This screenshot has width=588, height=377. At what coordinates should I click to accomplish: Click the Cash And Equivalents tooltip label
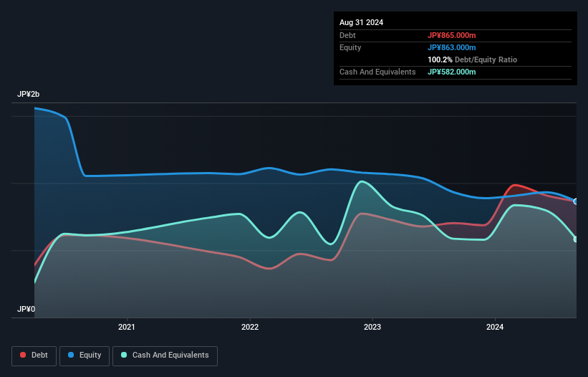click(377, 72)
